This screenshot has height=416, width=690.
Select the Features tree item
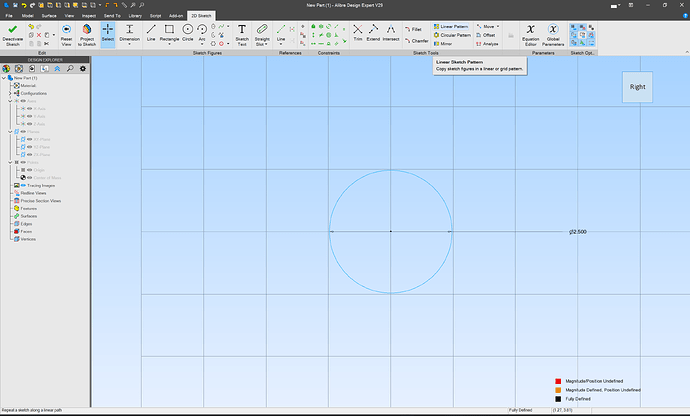coord(28,208)
